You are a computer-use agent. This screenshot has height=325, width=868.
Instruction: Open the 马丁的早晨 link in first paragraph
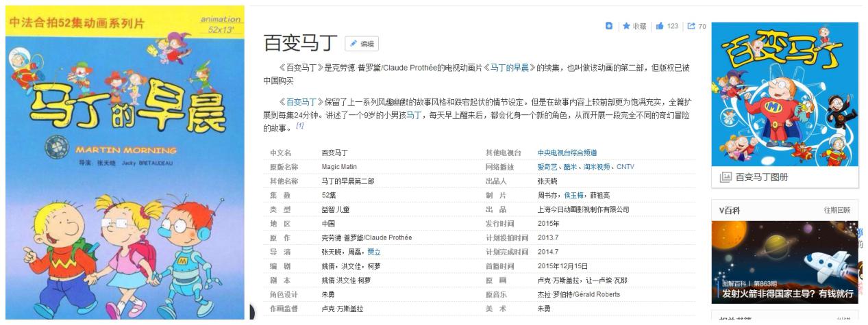[511, 68]
